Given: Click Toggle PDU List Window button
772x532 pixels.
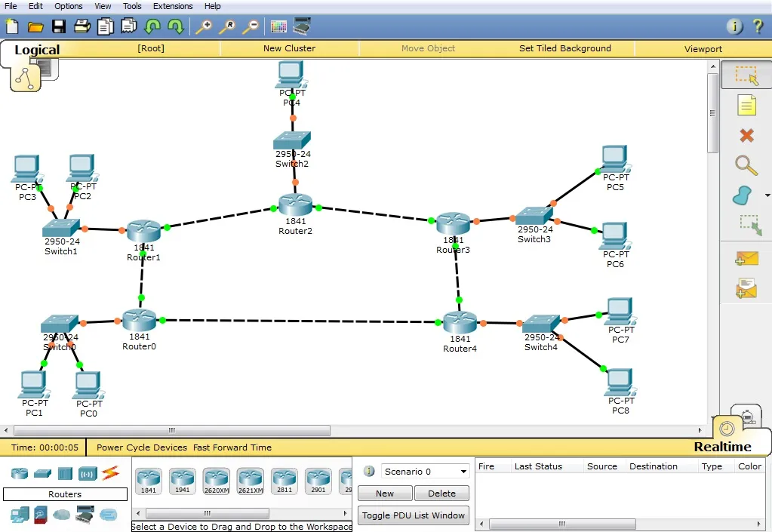Looking at the screenshot, I should (413, 515).
